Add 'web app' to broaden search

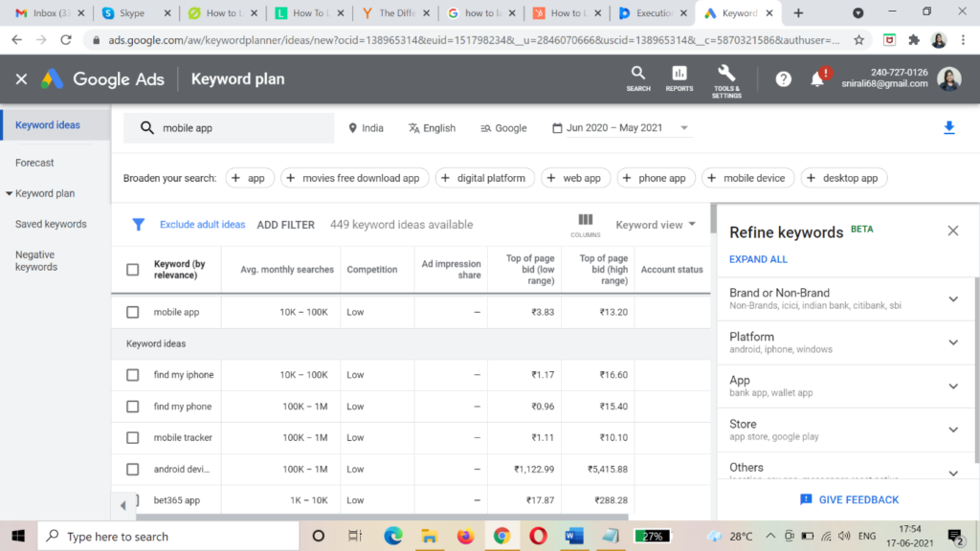(x=574, y=178)
